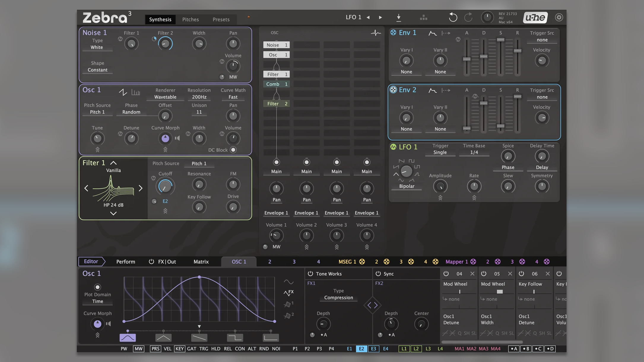This screenshot has height=362, width=644.
Task: Toggle the MW button under Noise 1 Volume
Action: 233,77
